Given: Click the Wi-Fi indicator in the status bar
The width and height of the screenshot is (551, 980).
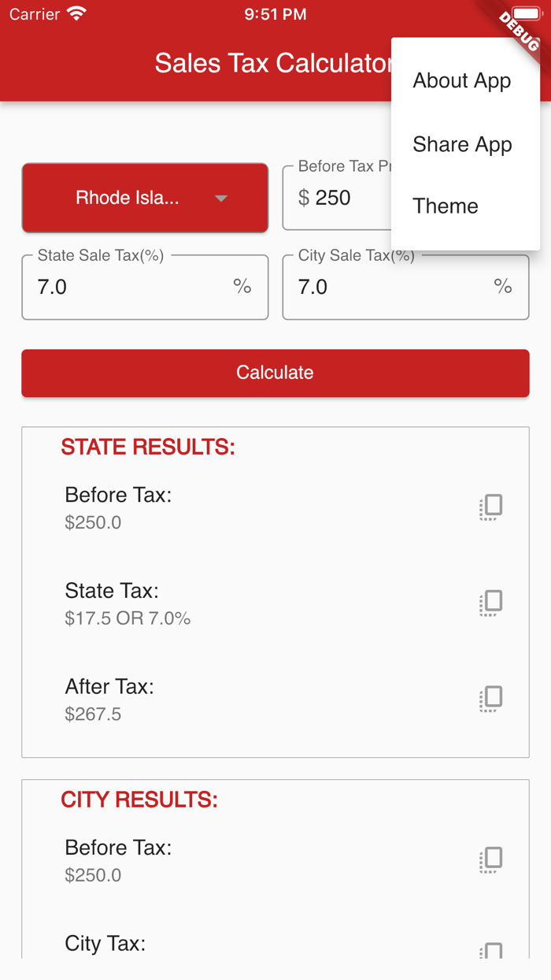Looking at the screenshot, I should 75,13.
